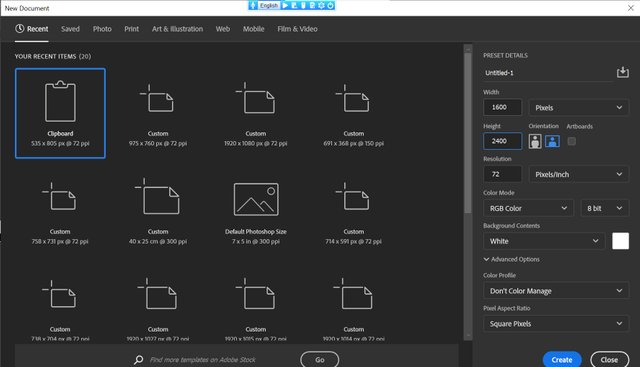Click the recent items vertical scrollbar thumb
This screenshot has height=367, width=640.
pos(468,133)
